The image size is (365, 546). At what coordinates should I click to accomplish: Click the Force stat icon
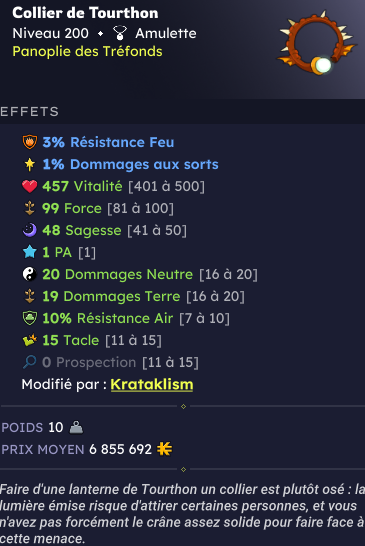click(x=30, y=208)
